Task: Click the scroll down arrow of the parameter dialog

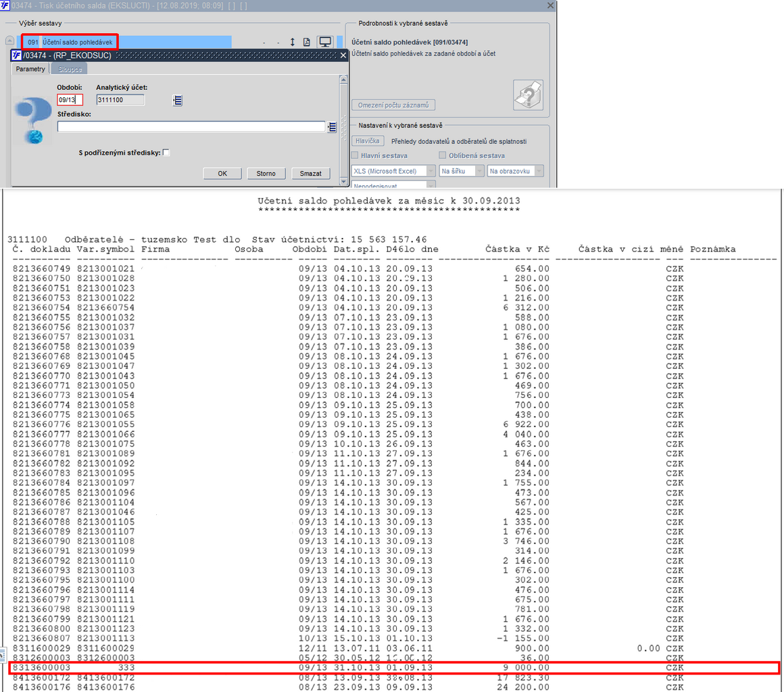Action: 343,181
